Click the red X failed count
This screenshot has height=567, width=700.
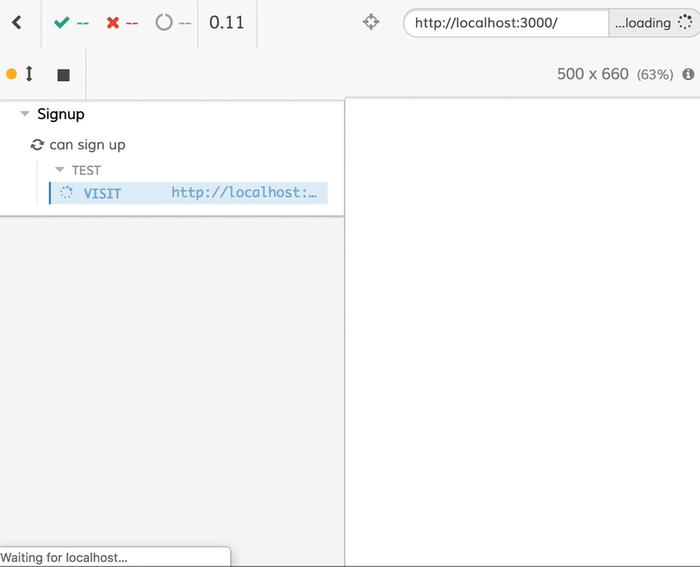click(122, 23)
